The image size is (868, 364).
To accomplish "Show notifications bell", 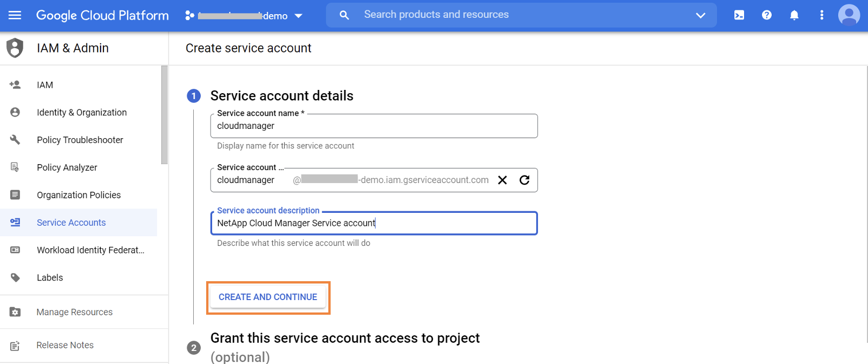I will 794,15.
